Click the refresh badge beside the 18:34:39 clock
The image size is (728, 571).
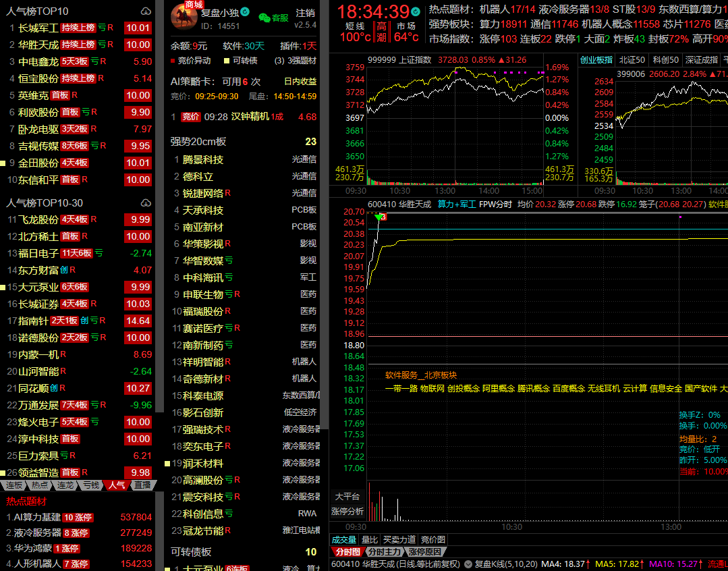[416, 11]
